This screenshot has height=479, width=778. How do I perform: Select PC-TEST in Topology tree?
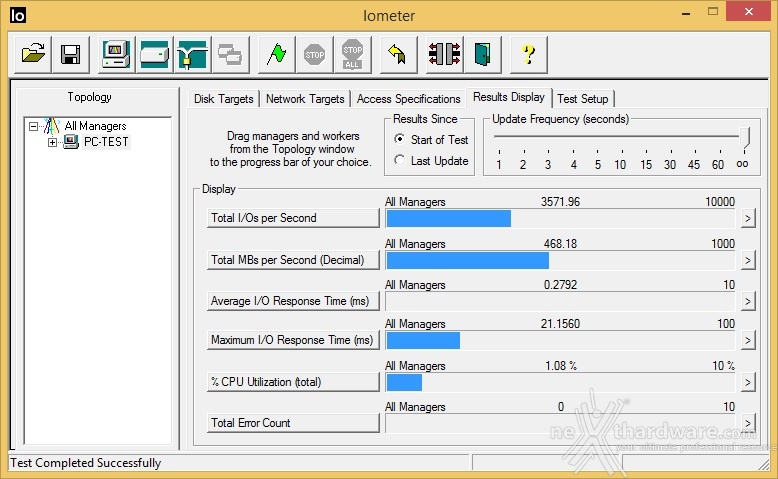[x=106, y=142]
